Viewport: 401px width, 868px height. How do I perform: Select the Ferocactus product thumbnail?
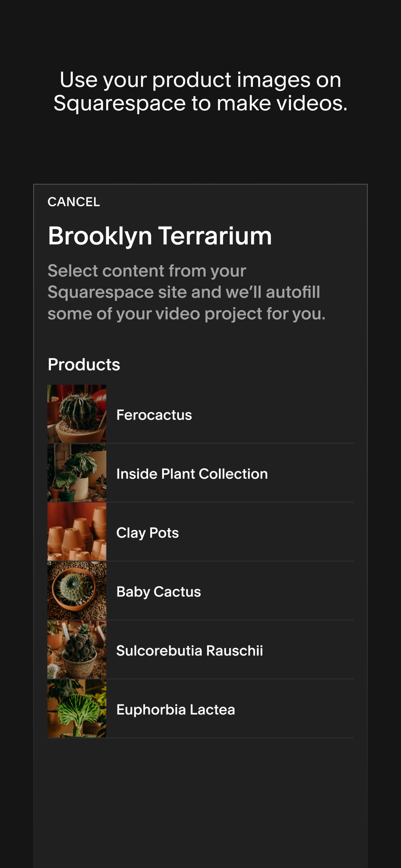[77, 414]
